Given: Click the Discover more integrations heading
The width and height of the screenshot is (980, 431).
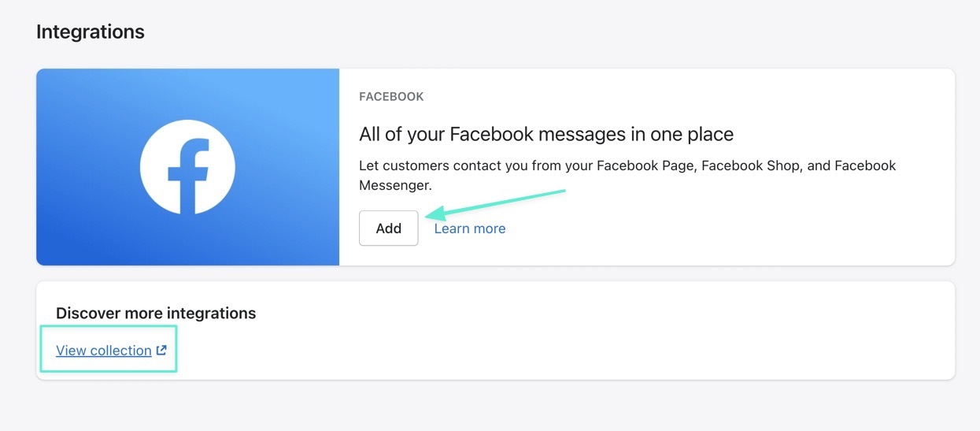Looking at the screenshot, I should (156, 313).
